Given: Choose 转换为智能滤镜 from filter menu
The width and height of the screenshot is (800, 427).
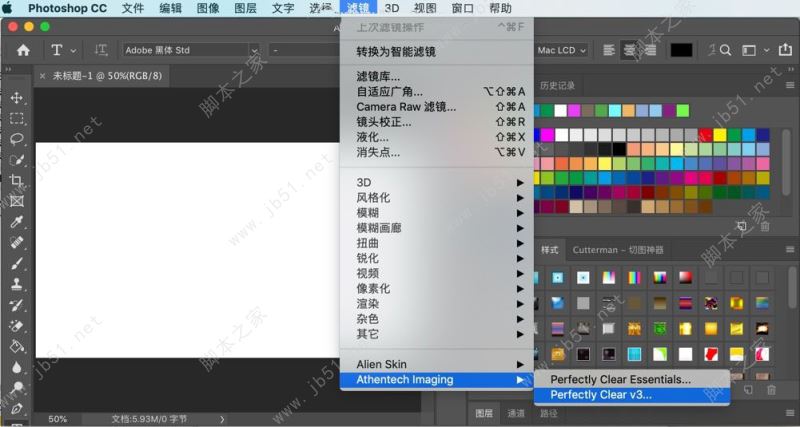Looking at the screenshot, I should click(x=437, y=52).
